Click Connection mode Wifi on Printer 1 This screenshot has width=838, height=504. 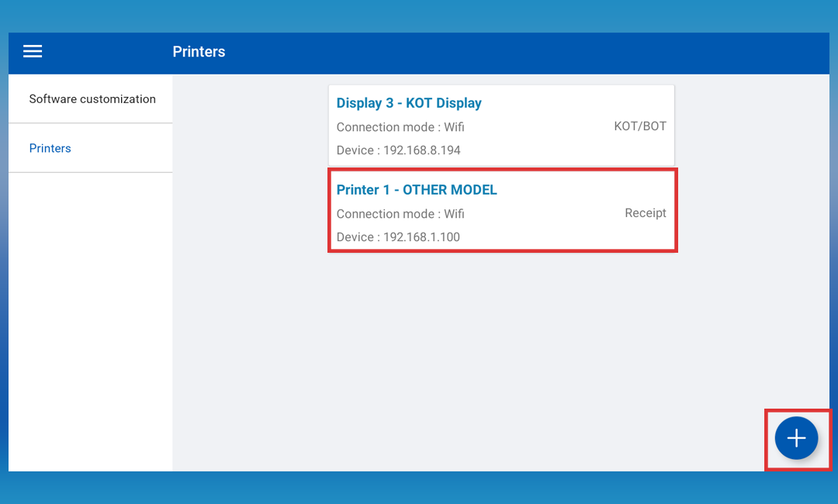[x=400, y=214]
